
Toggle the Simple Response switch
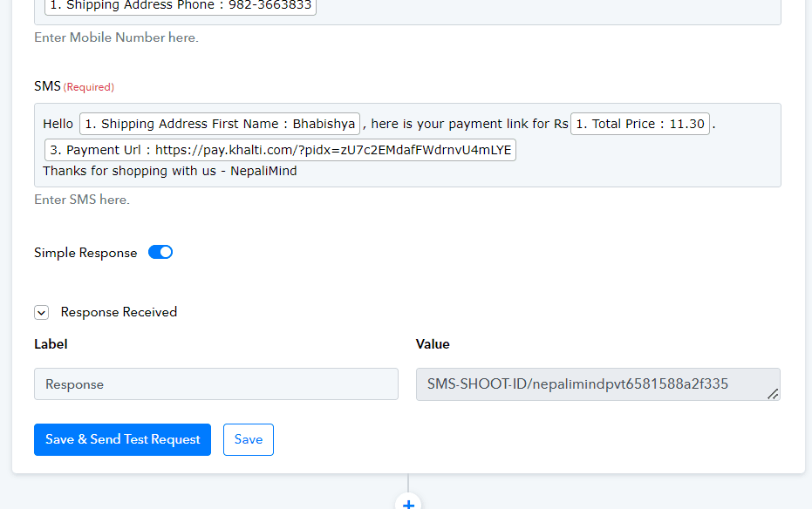pyautogui.click(x=160, y=253)
